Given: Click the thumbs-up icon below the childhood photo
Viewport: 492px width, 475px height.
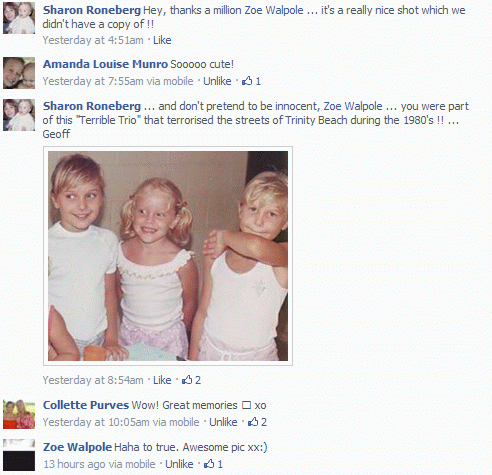Looking at the screenshot, I should [x=187, y=380].
